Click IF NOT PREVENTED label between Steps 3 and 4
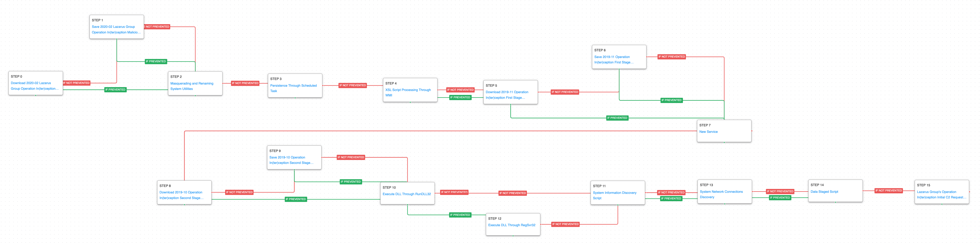This screenshot has height=243, width=980. click(353, 86)
